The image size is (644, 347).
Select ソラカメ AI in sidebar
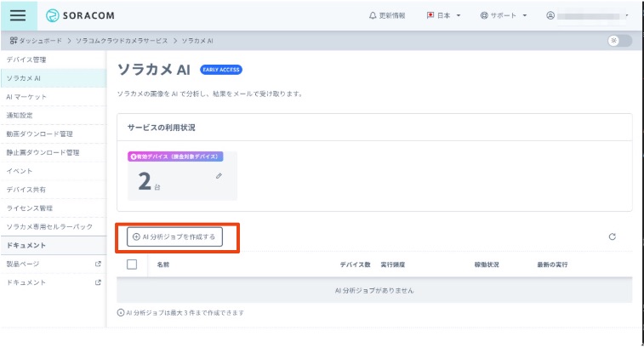[x=54, y=78]
